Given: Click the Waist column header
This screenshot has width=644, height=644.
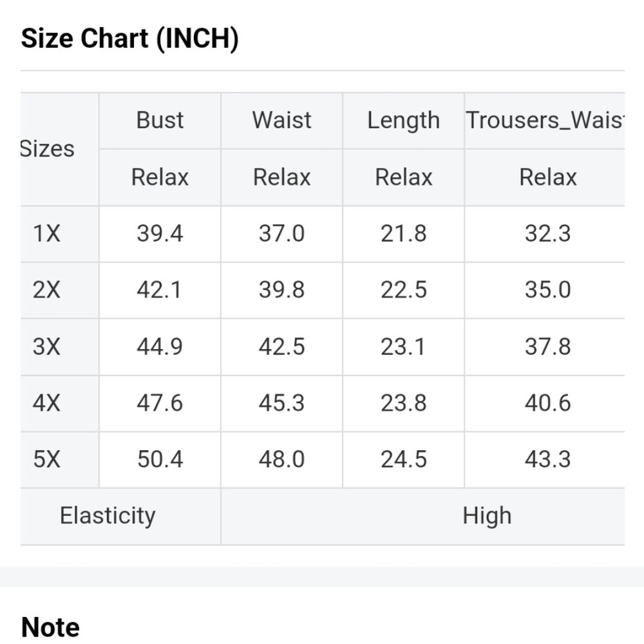Looking at the screenshot, I should tap(281, 120).
